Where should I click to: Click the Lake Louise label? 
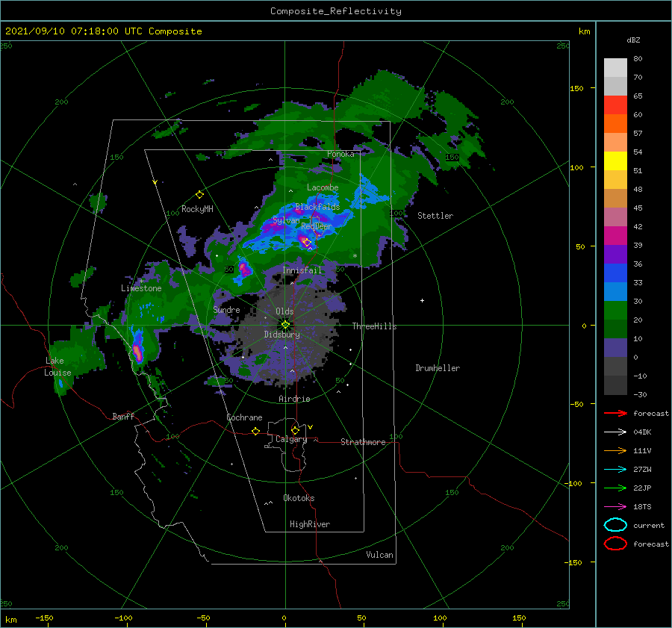pos(57,367)
